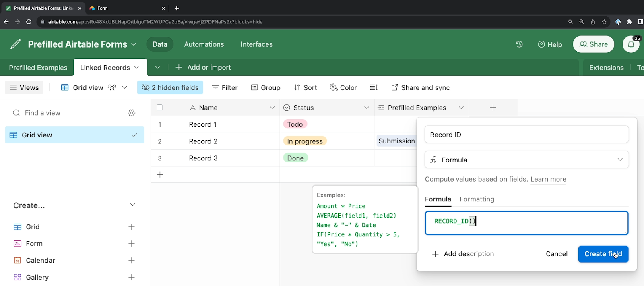Toggle the Views sidebar

point(24,87)
